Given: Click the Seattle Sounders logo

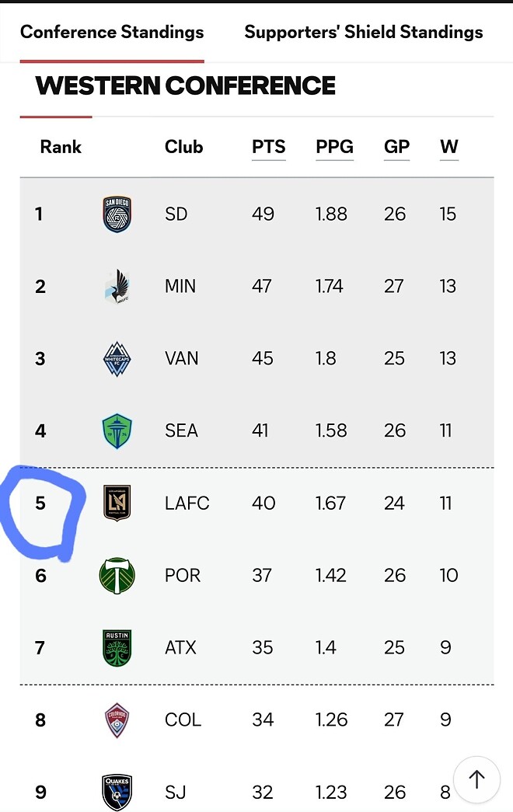Looking at the screenshot, I should click(x=117, y=431).
